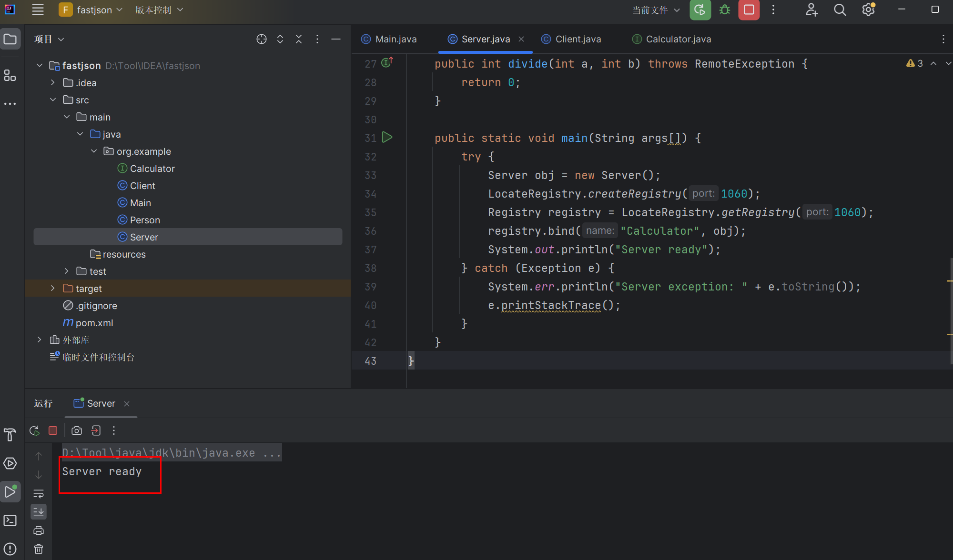Open fastjson project dropdown
This screenshot has width=953, height=560.
(x=91, y=10)
